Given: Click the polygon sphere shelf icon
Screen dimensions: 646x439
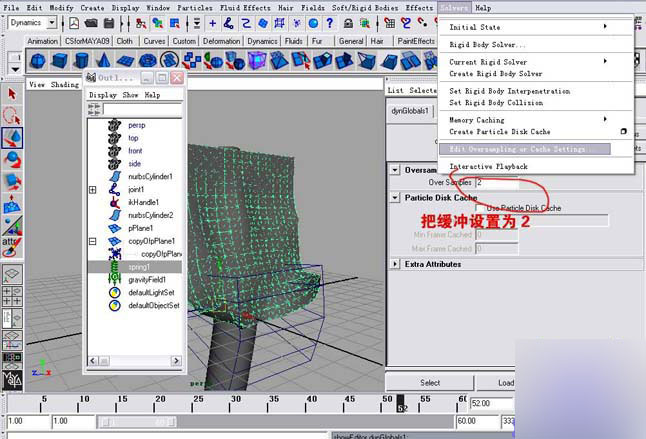Looking at the screenshot, I should click(x=37, y=61).
